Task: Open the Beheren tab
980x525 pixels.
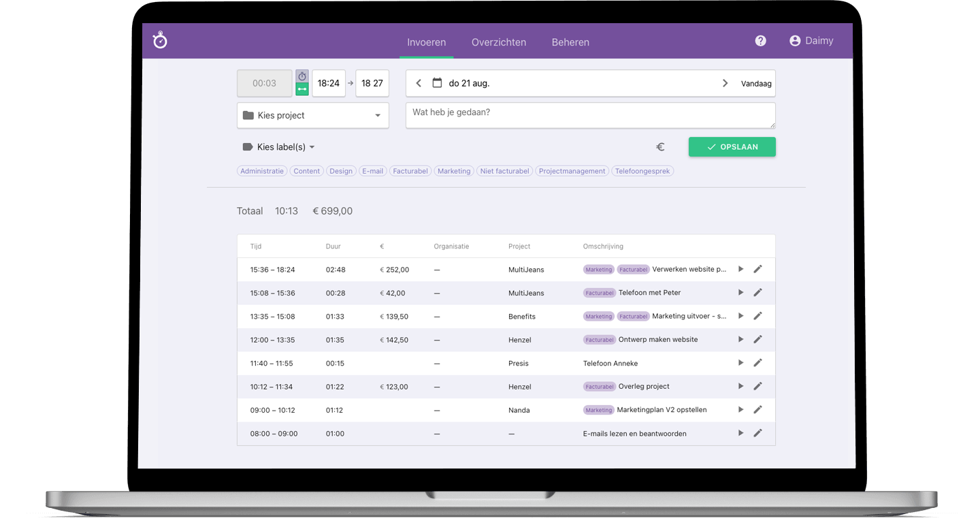Action: pyautogui.click(x=570, y=42)
